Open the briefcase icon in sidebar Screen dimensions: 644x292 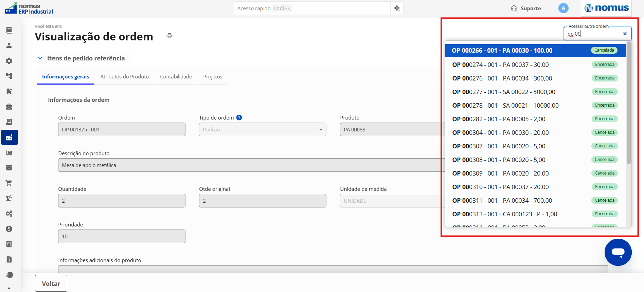pos(9,107)
